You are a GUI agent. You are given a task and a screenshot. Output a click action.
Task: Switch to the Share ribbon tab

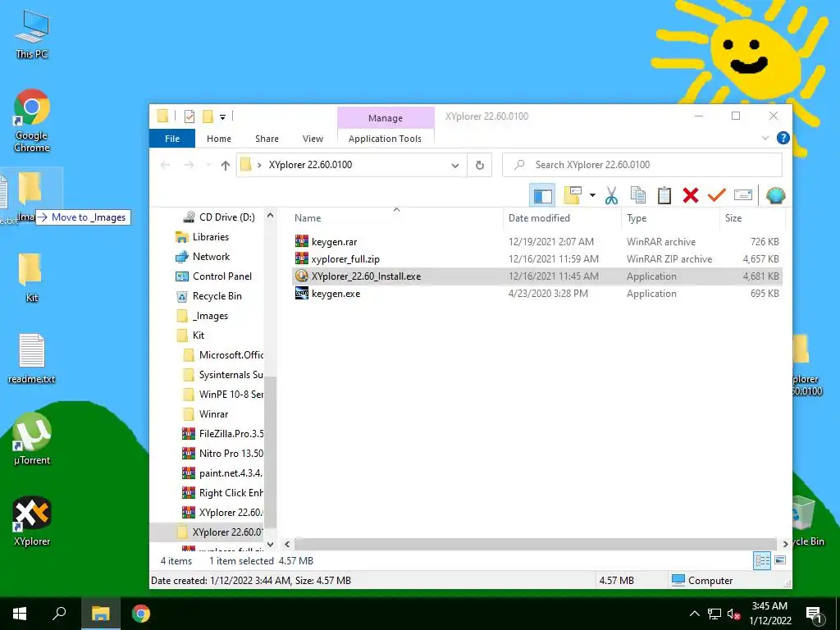click(267, 139)
